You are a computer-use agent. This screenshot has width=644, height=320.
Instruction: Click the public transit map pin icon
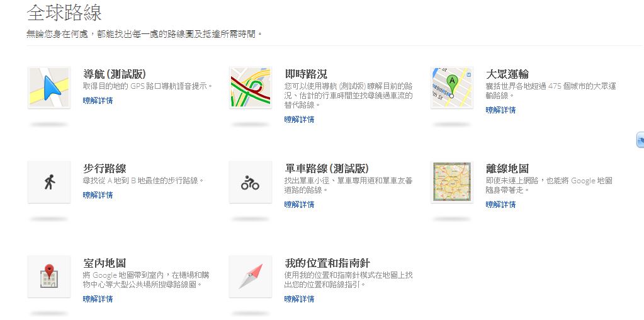(452, 88)
